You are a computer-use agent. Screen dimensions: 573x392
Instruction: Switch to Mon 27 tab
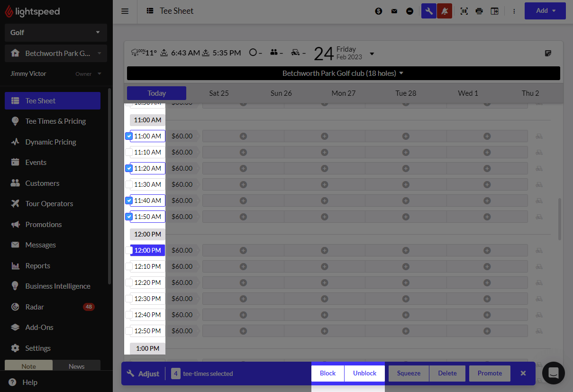pyautogui.click(x=344, y=93)
